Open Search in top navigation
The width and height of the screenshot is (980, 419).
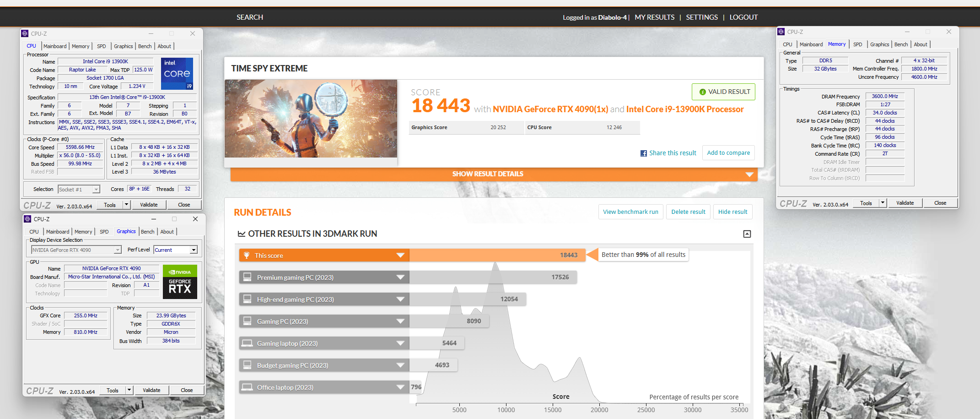point(250,17)
